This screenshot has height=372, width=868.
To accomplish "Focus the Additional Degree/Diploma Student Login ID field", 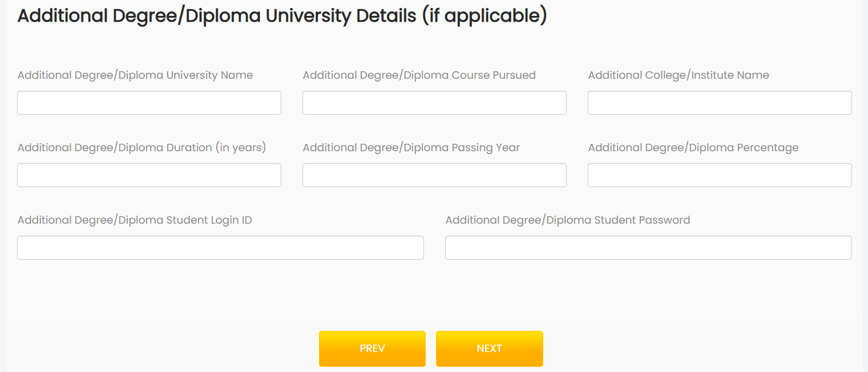I will click(x=220, y=248).
